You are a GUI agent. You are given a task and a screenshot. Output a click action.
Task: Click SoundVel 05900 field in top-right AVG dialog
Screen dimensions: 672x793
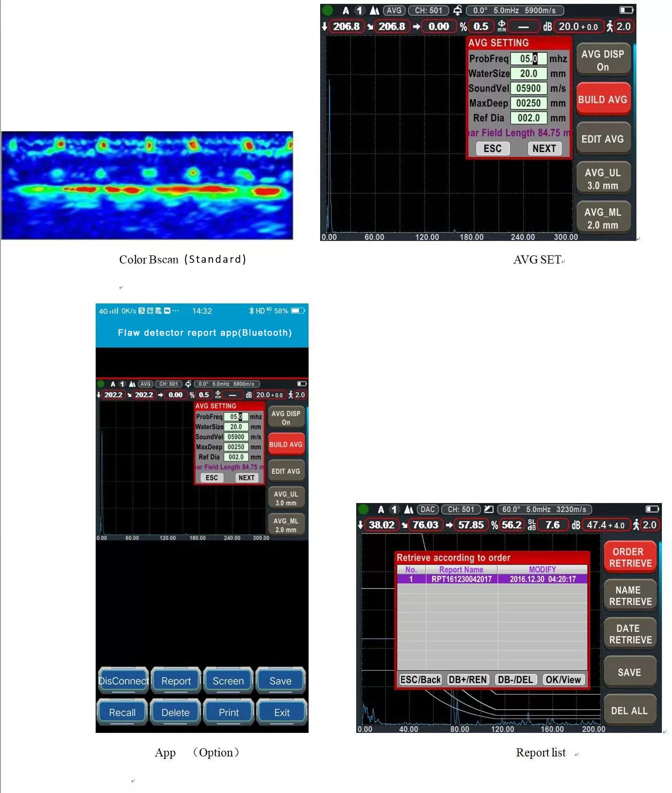point(528,88)
